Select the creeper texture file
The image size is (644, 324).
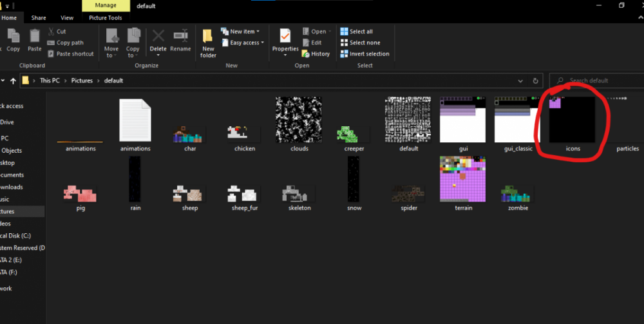(x=354, y=138)
